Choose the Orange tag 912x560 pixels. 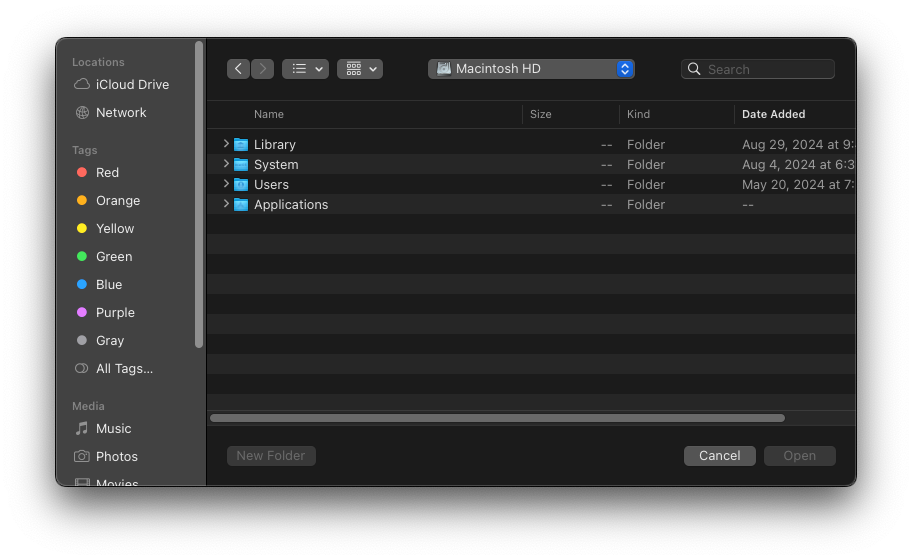click(x=108, y=200)
